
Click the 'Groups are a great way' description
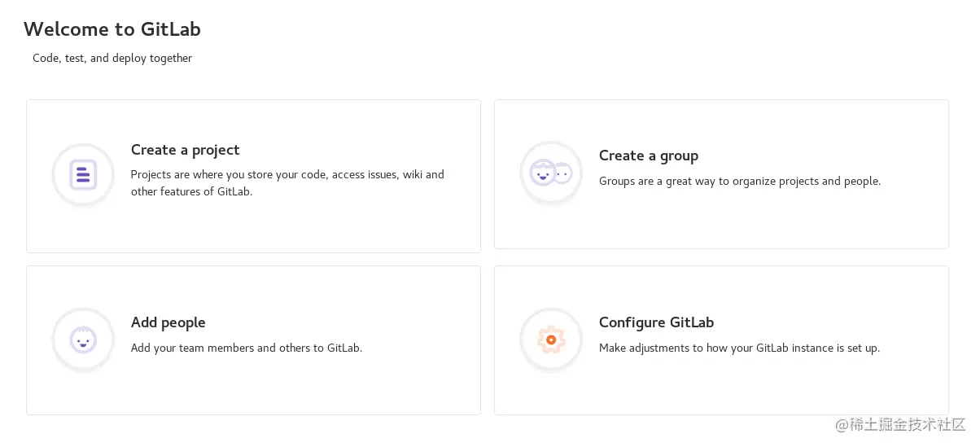(x=740, y=181)
